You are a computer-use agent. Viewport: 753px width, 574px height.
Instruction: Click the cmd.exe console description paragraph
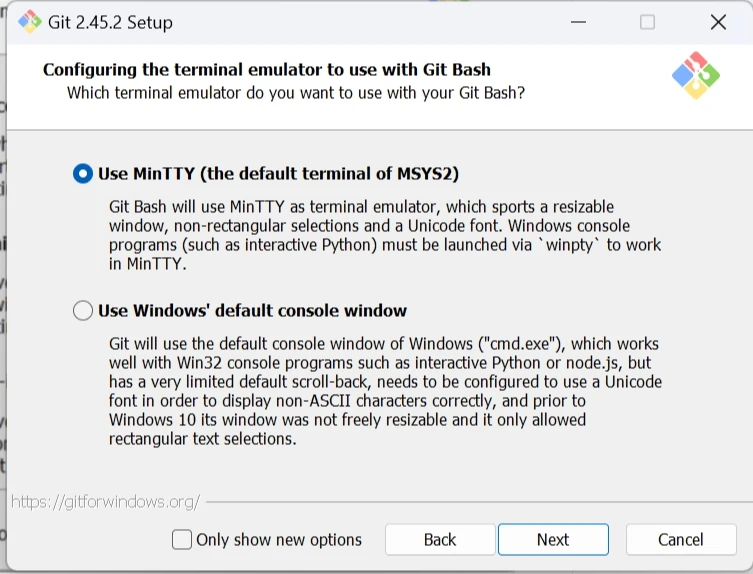coord(385,391)
